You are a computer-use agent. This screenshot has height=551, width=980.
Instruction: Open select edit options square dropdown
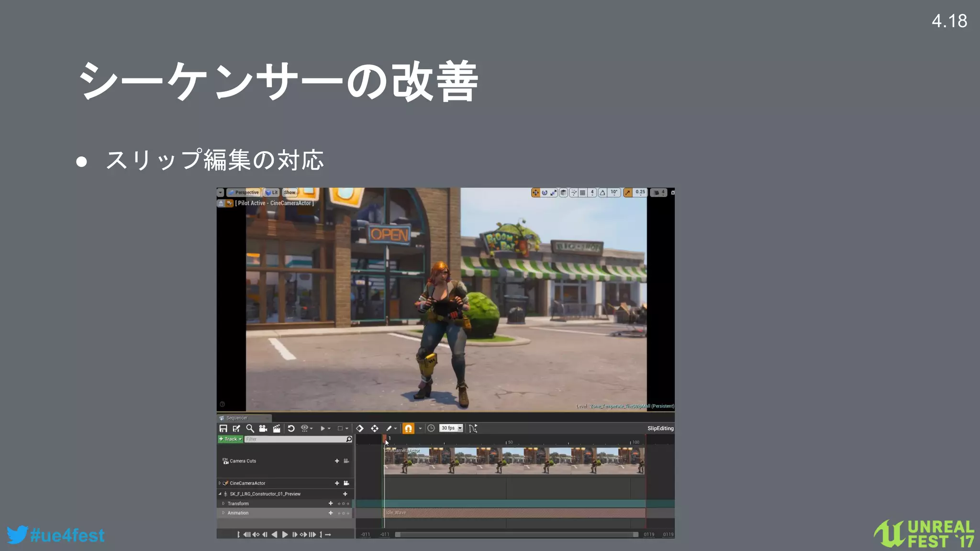[343, 429]
